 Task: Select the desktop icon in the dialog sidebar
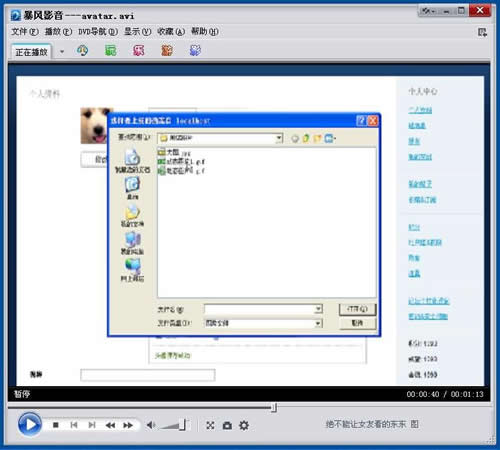(x=132, y=188)
